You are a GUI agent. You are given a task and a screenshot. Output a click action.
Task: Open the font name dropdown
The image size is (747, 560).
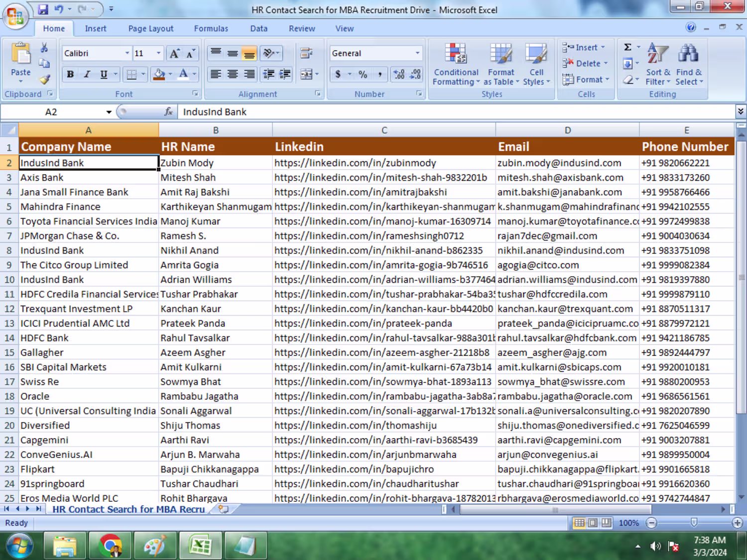pos(127,53)
